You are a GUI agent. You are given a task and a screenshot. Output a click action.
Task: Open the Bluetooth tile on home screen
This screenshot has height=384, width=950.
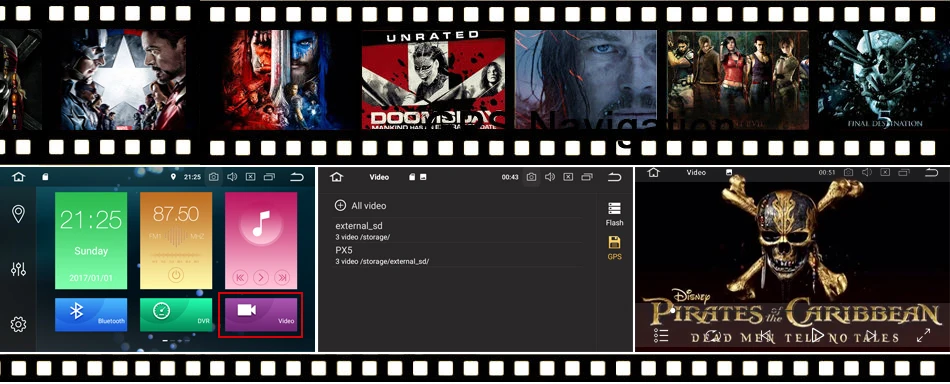click(91, 314)
